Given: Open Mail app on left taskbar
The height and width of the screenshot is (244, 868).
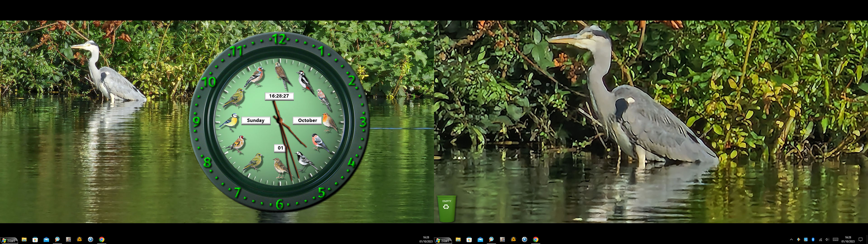Looking at the screenshot, I should pos(46,240).
